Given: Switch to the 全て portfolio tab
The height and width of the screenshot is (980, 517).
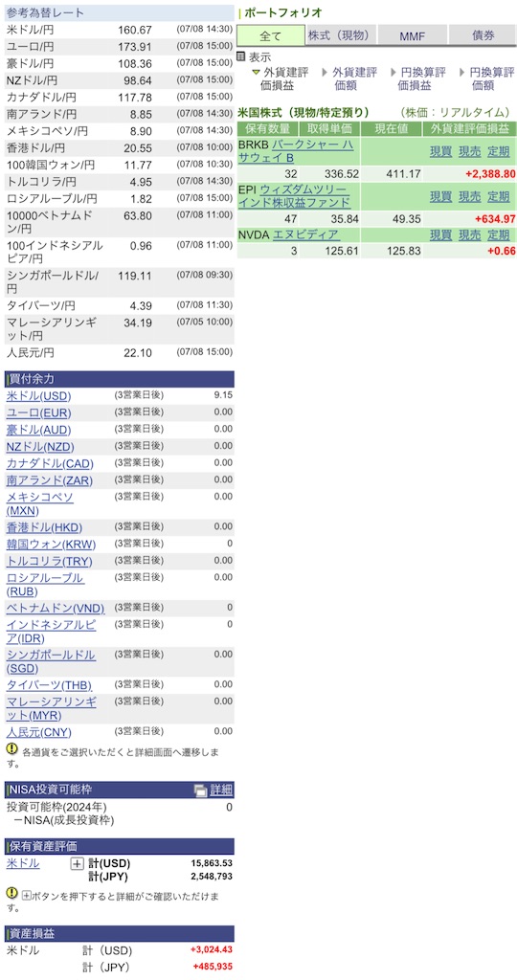Looking at the screenshot, I should [x=271, y=35].
